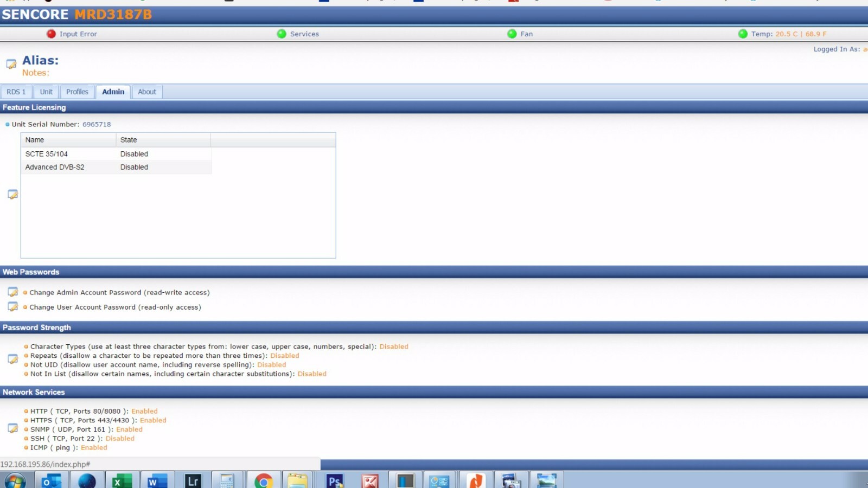Select the Advanced DVB-S2 row

116,167
